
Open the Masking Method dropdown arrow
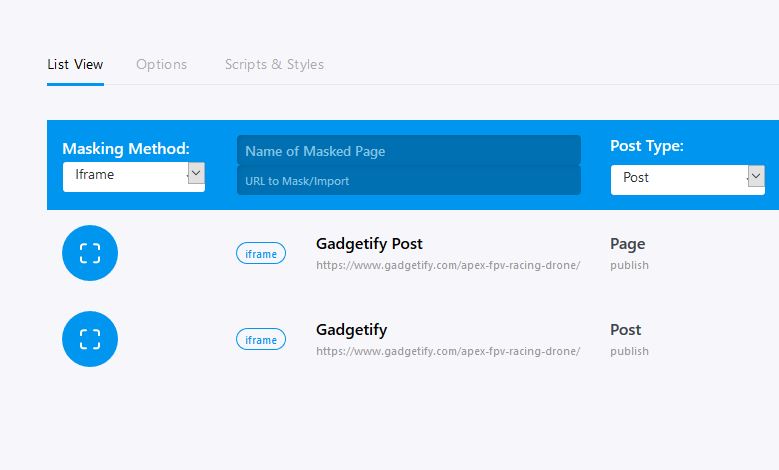[x=196, y=173]
